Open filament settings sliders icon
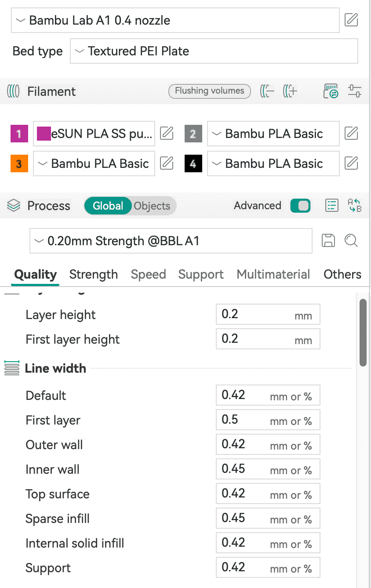Image resolution: width=371 pixels, height=588 pixels. [354, 91]
